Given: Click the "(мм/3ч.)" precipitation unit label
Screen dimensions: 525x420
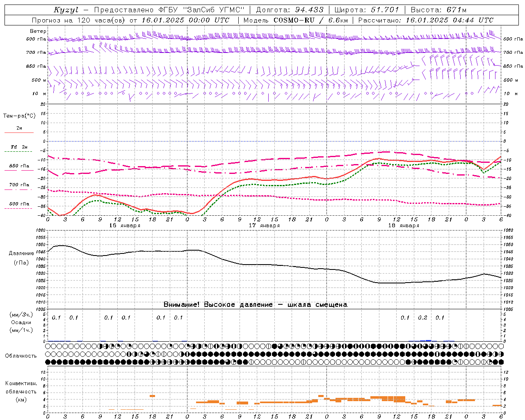Looking at the screenshot, I should (x=21, y=315).
